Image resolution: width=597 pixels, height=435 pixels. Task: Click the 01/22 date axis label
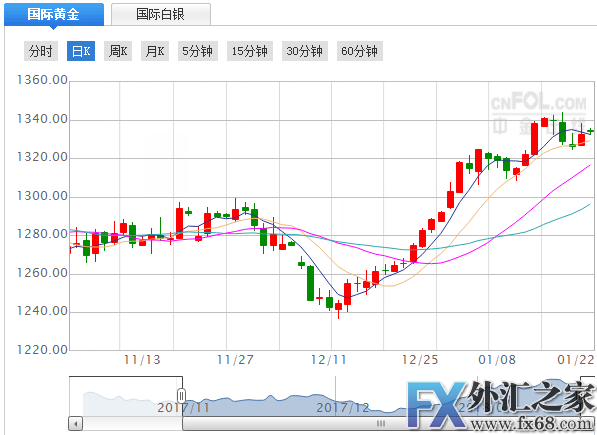point(576,360)
